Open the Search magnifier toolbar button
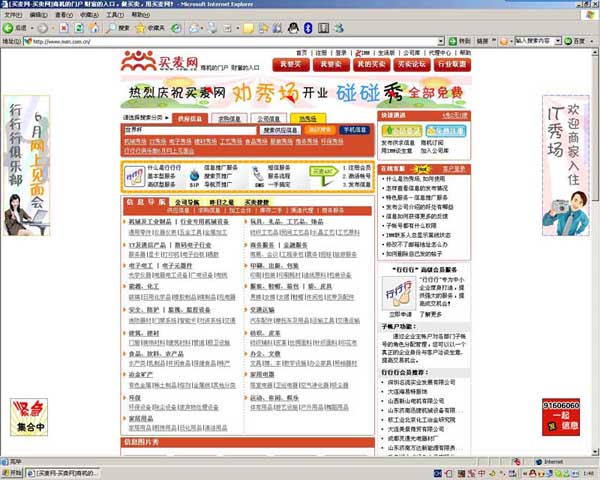Viewport: 600px width, 480px height. click(117, 28)
